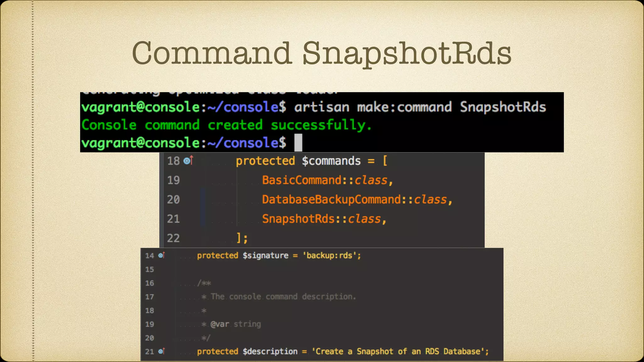The image size is (644, 362).
Task: Click line number 20 in upper editor gutter
Action: pos(173,200)
